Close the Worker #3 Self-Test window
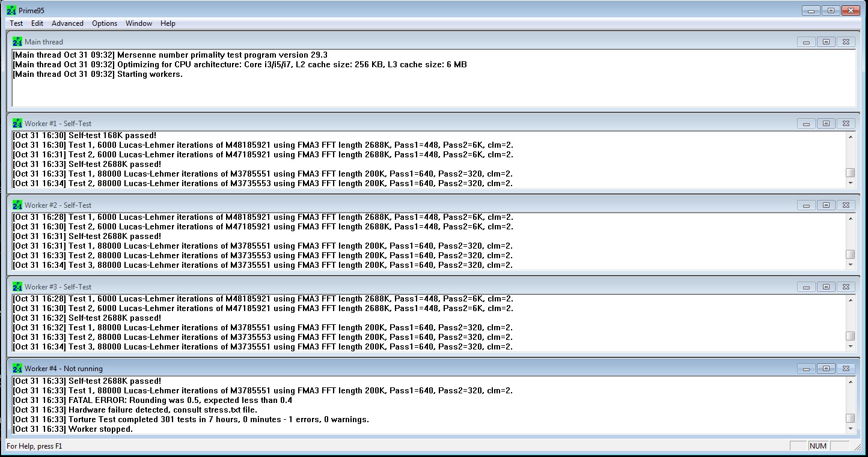The width and height of the screenshot is (868, 457). 846,287
